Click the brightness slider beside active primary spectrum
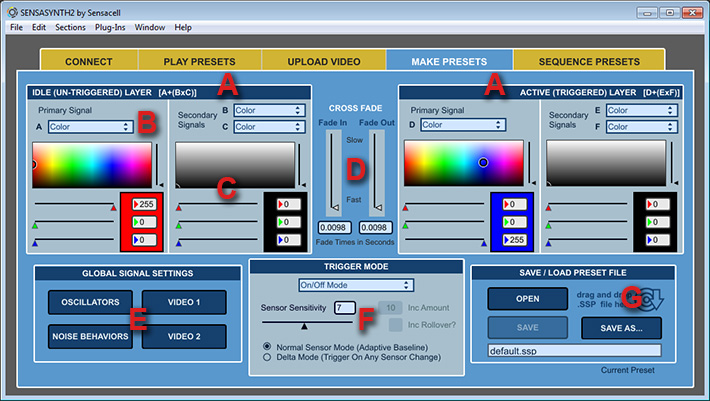Viewport: 710px width, 401px height. click(x=530, y=163)
